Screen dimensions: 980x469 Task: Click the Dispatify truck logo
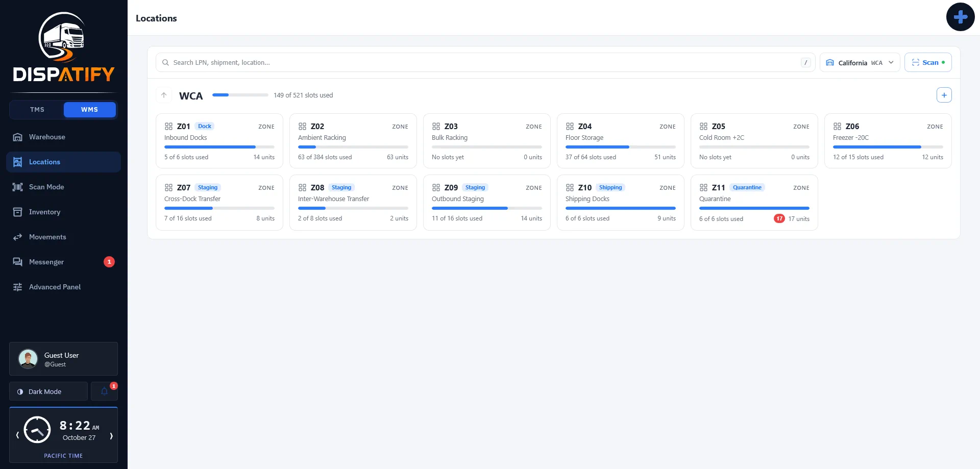pos(63,47)
